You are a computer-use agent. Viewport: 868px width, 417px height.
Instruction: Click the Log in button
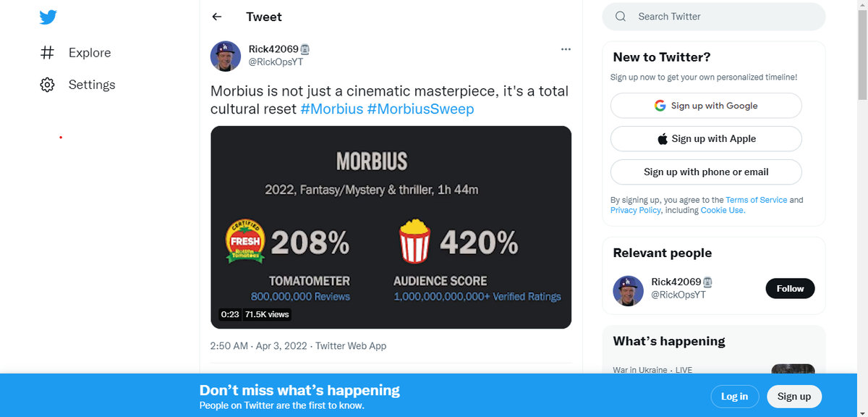click(x=734, y=396)
